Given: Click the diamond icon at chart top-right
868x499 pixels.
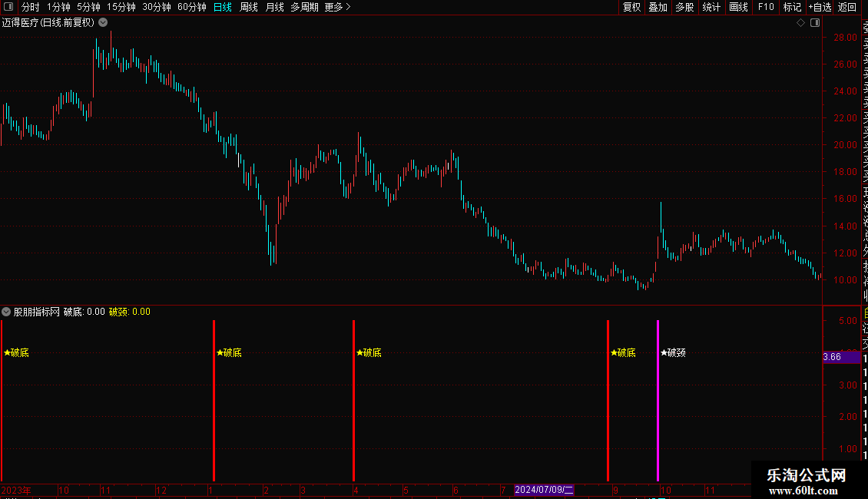Looking at the screenshot, I should tap(800, 23).
